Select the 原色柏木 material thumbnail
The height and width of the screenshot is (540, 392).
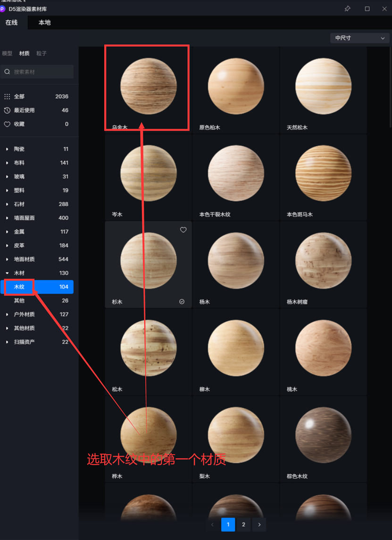click(236, 86)
